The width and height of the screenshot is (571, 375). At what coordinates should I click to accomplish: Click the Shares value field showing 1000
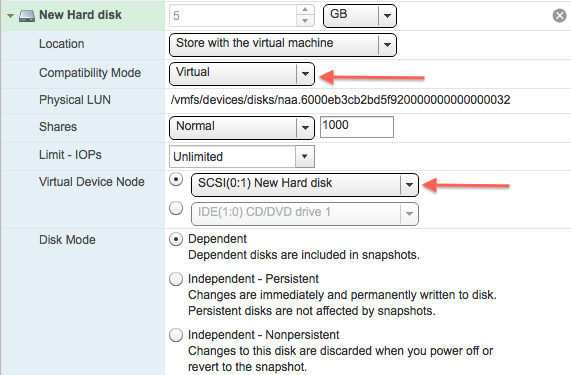[357, 127]
